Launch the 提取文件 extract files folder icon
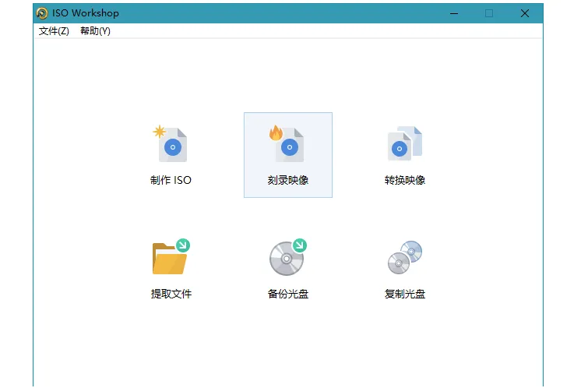Image resolution: width=588 pixels, height=388 pixels. tap(171, 257)
